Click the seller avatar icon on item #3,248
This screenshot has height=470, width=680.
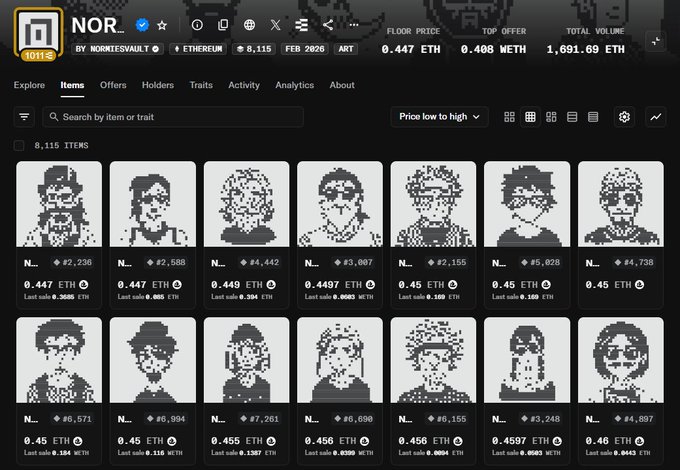tap(557, 441)
